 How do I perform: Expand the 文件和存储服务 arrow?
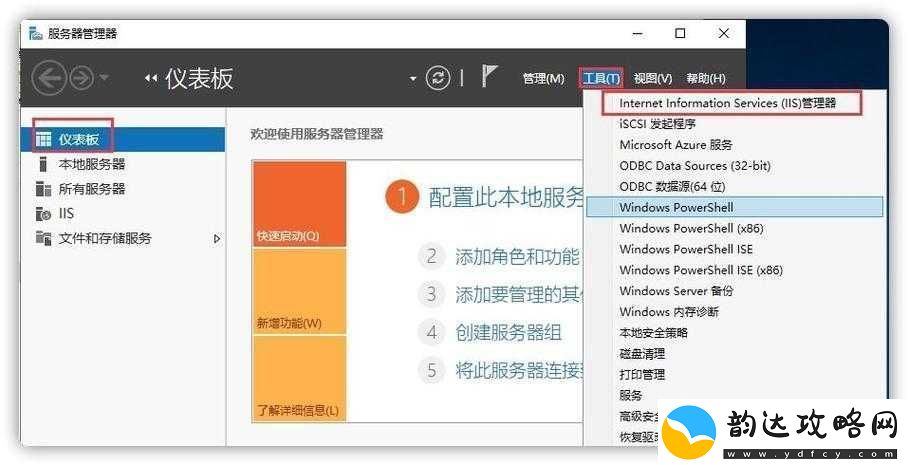217,239
